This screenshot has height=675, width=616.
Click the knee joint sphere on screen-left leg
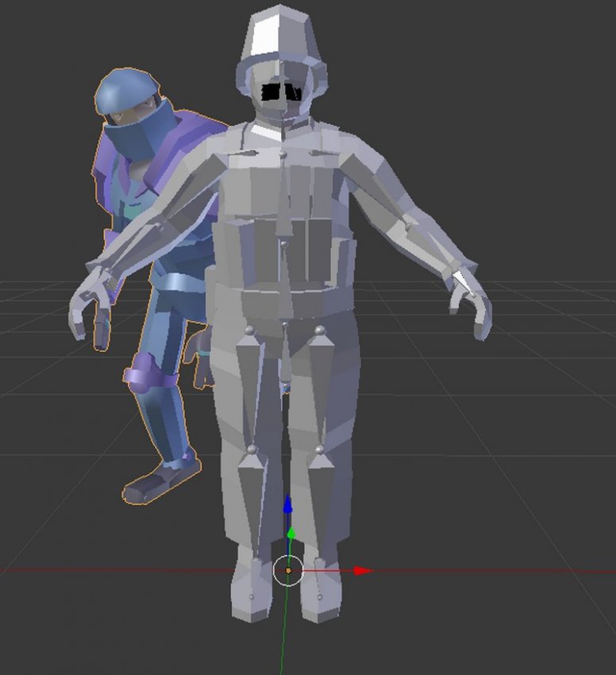pyautogui.click(x=252, y=449)
